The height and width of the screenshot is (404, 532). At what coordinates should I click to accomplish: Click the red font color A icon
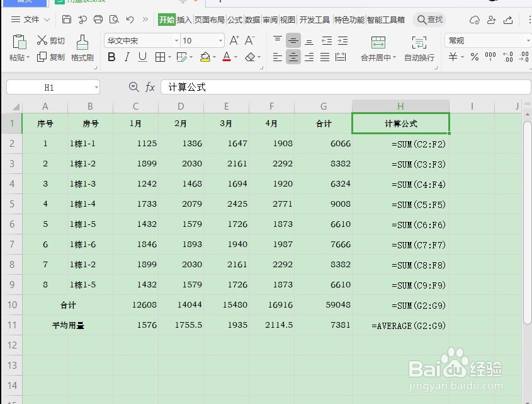[x=227, y=57]
